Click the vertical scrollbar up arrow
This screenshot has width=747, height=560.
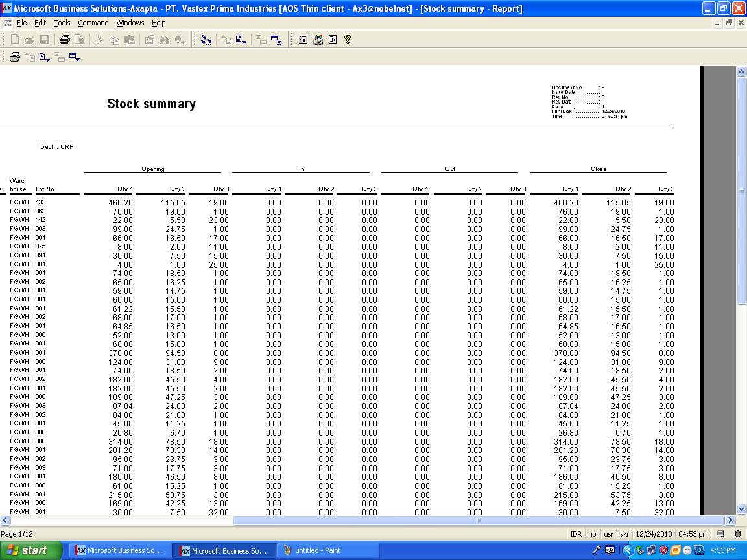tap(741, 71)
